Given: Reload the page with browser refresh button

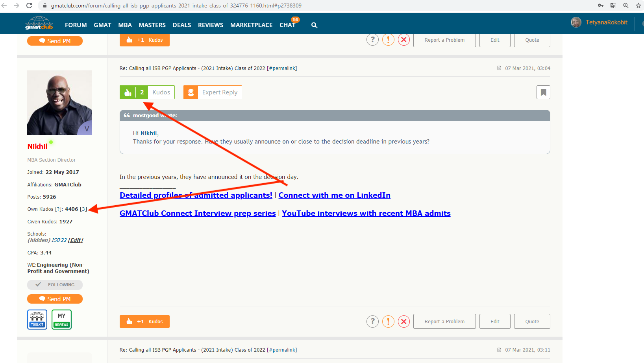Looking at the screenshot, I should (29, 6).
